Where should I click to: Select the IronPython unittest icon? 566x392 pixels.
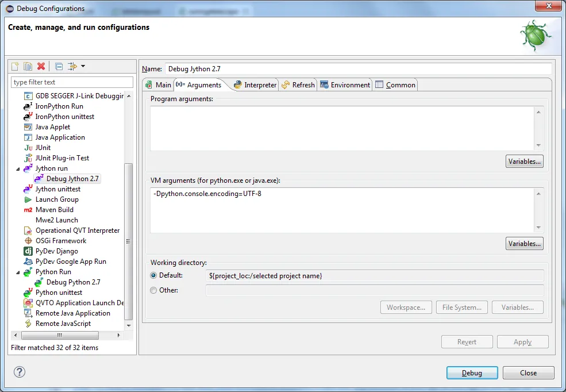click(28, 117)
